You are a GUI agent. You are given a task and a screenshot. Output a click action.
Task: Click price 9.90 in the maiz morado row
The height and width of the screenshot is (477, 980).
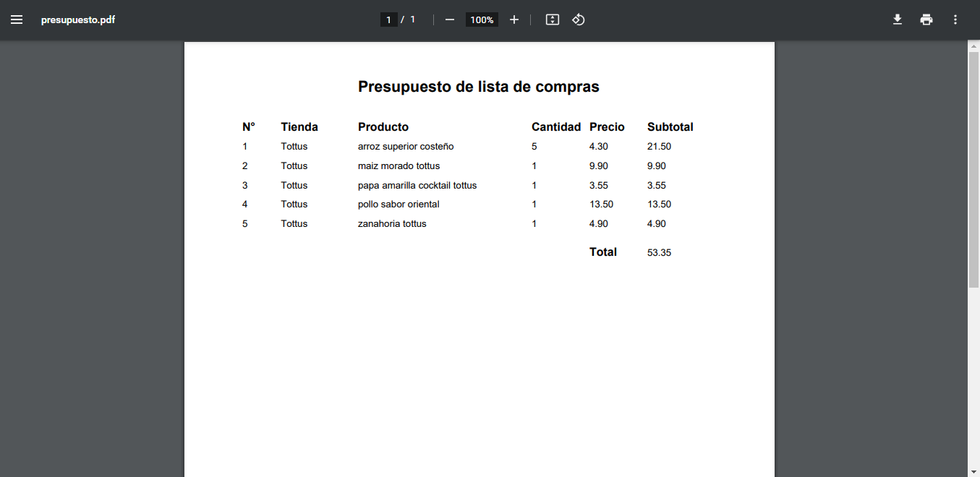[x=599, y=166]
